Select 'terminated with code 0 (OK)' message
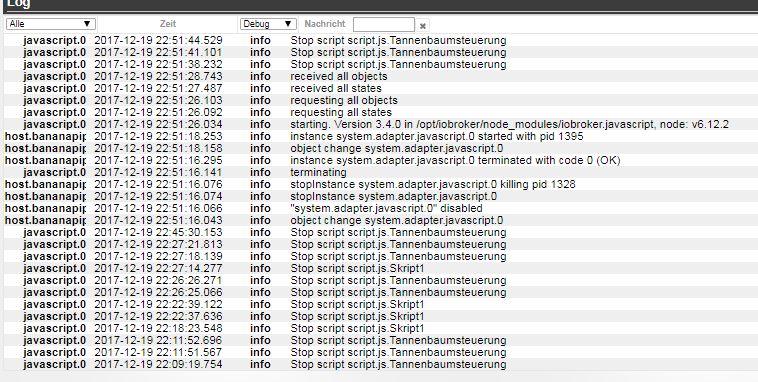This screenshot has height=382, width=758. (x=455, y=160)
